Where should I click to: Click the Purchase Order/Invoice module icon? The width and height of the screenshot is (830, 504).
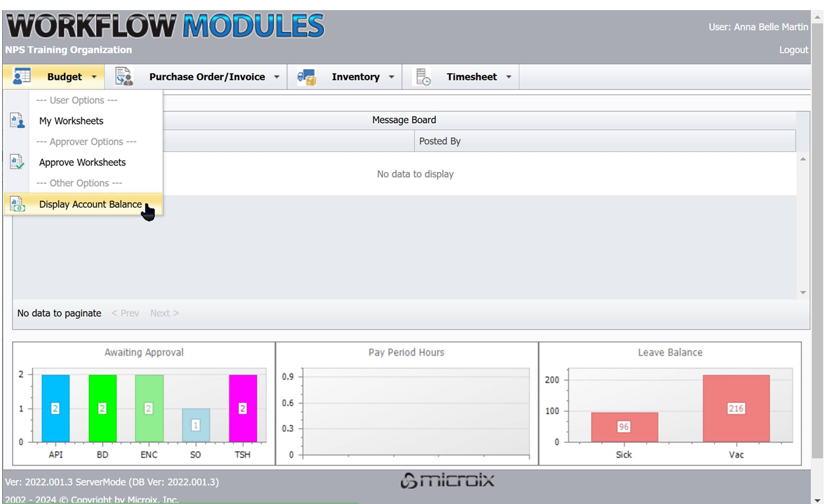(x=124, y=77)
